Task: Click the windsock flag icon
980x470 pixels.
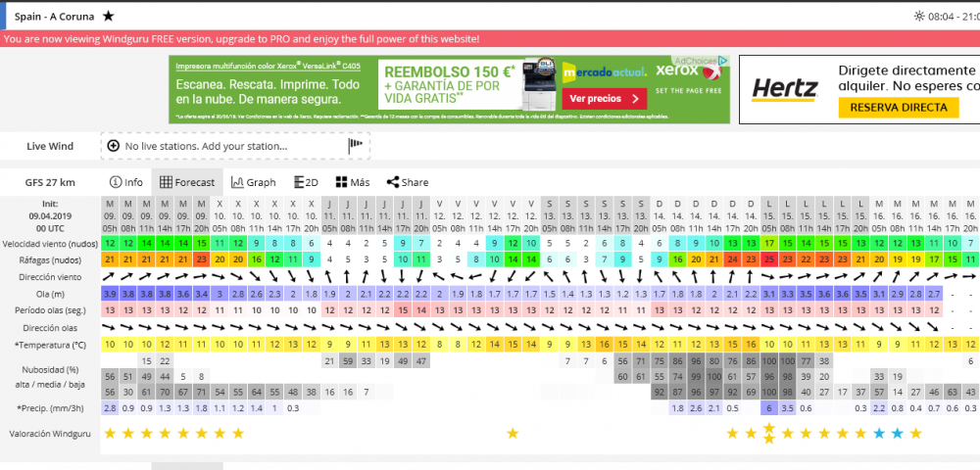Action: 356,146
